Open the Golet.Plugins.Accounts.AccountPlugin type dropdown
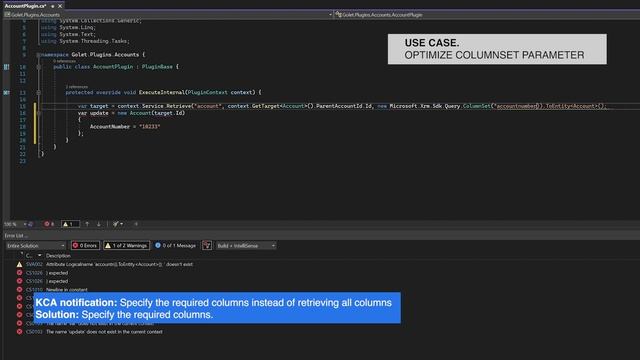The width and height of the screenshot is (640, 360). [x=487, y=15]
